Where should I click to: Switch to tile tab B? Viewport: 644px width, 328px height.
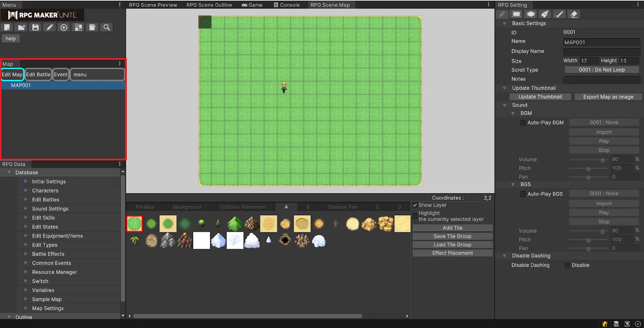tap(308, 207)
